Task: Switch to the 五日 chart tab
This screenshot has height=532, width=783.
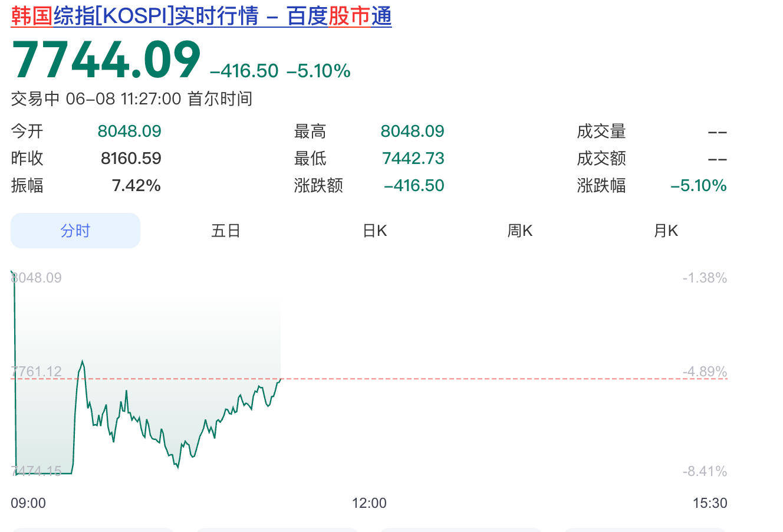Action: 226,231
